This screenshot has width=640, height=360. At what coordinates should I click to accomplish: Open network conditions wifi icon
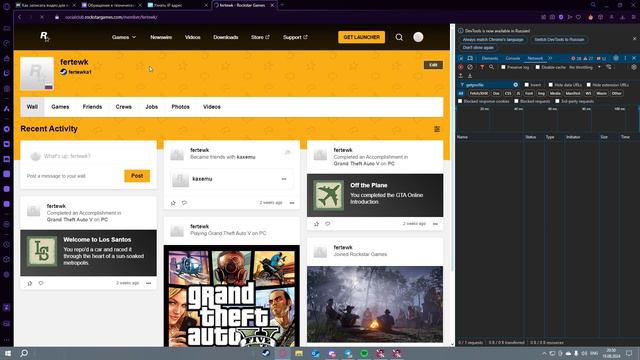(609, 67)
